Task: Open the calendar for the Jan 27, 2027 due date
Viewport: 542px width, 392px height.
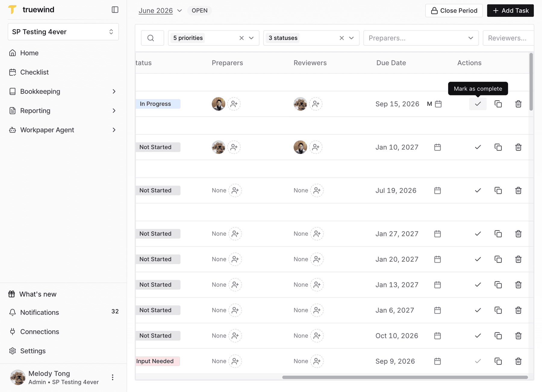Action: click(438, 234)
